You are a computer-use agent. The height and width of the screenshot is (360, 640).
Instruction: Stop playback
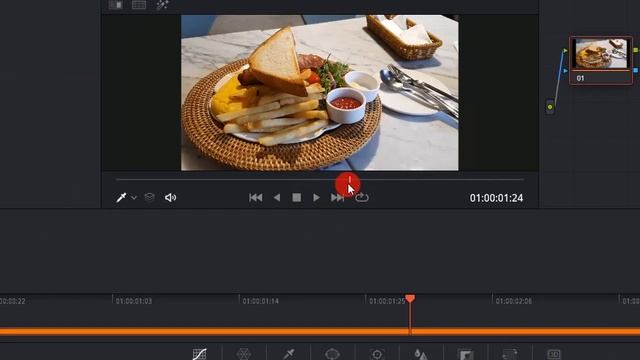[x=297, y=198]
